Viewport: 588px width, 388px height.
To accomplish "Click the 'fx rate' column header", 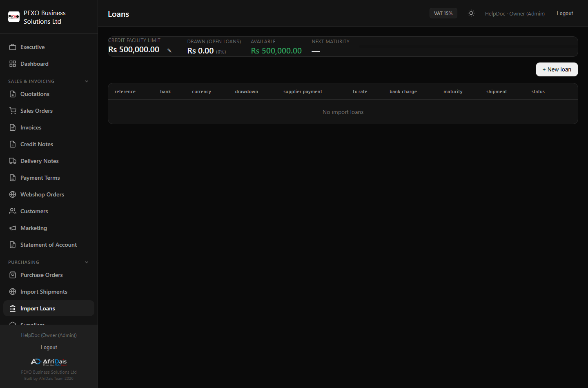I will [x=360, y=91].
